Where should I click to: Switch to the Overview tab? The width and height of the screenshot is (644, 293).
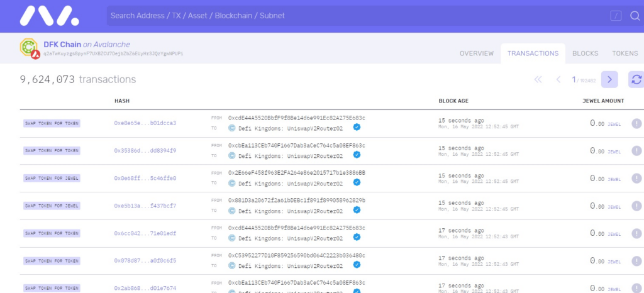click(x=477, y=53)
